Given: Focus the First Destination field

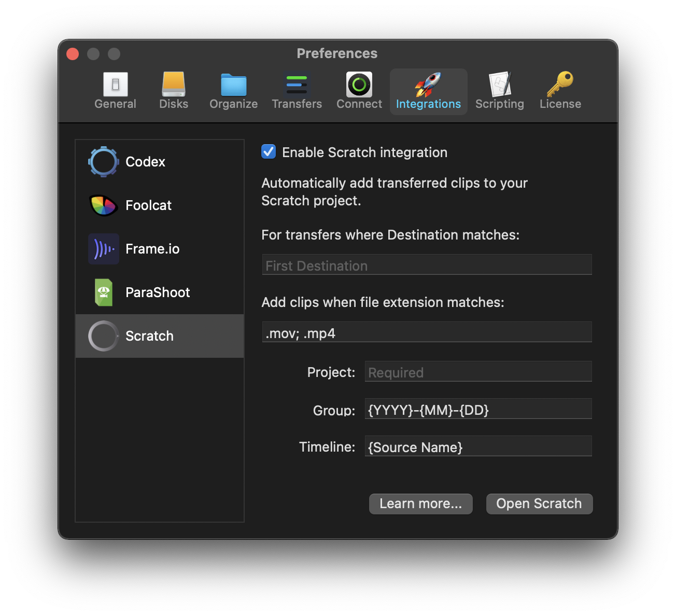Looking at the screenshot, I should 427,264.
